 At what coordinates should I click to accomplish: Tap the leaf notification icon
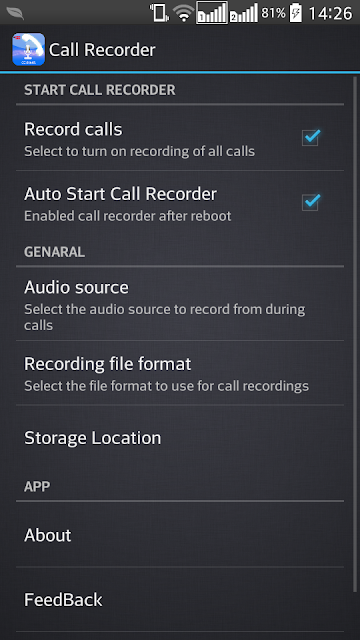click(x=15, y=13)
